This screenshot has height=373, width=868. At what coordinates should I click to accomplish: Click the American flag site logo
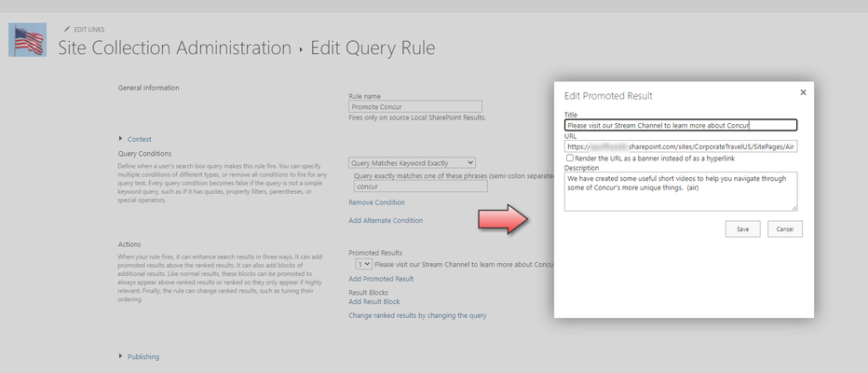coord(27,40)
